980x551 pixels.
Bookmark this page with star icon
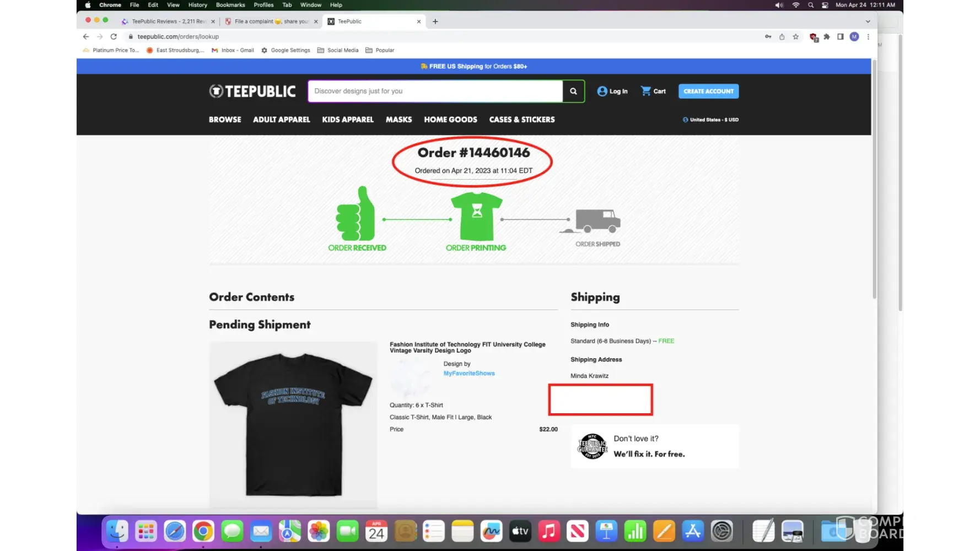pos(795,37)
